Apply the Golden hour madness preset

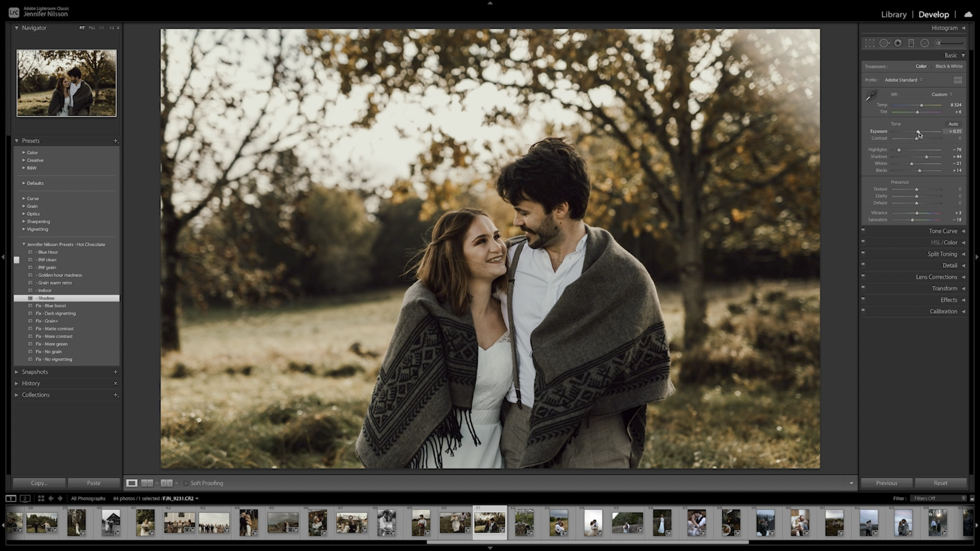(60, 275)
